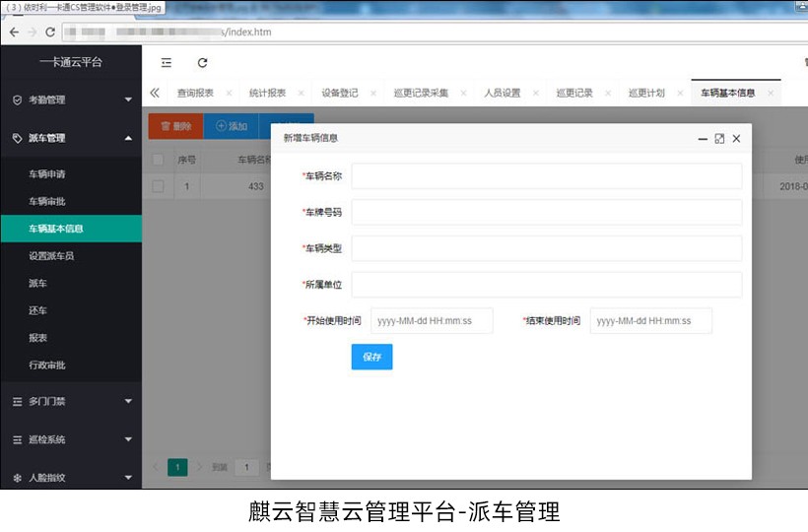Close the 新增车辆信息 dialog
Image resolution: width=808 pixels, height=532 pixels.
click(736, 139)
